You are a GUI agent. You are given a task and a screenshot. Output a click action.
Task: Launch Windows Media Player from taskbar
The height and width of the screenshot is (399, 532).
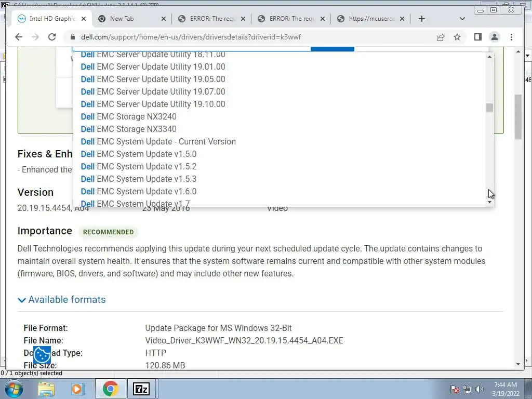click(x=78, y=389)
